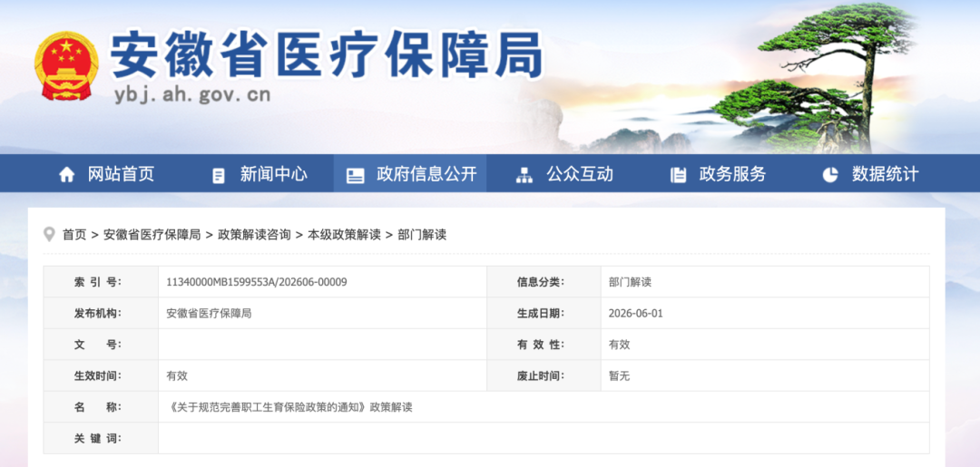Click the 部门解读 breadcrumb link
980x467 pixels.
coord(422,235)
